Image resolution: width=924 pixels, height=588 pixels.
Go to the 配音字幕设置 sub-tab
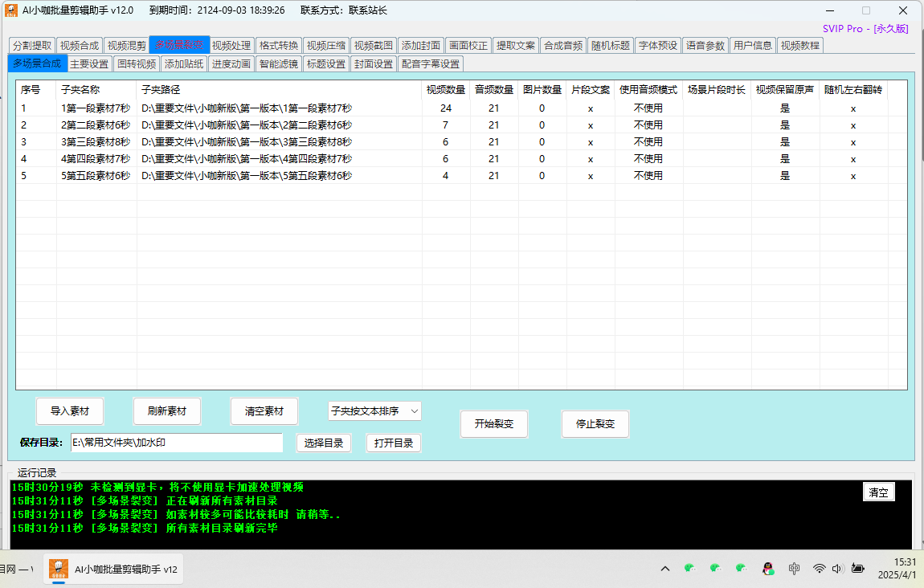coord(431,64)
